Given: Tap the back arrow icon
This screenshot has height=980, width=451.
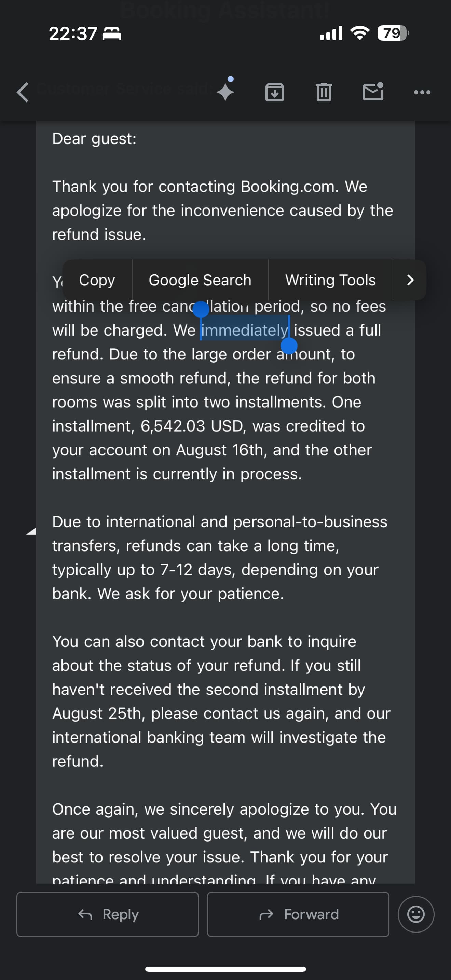Looking at the screenshot, I should [x=23, y=93].
